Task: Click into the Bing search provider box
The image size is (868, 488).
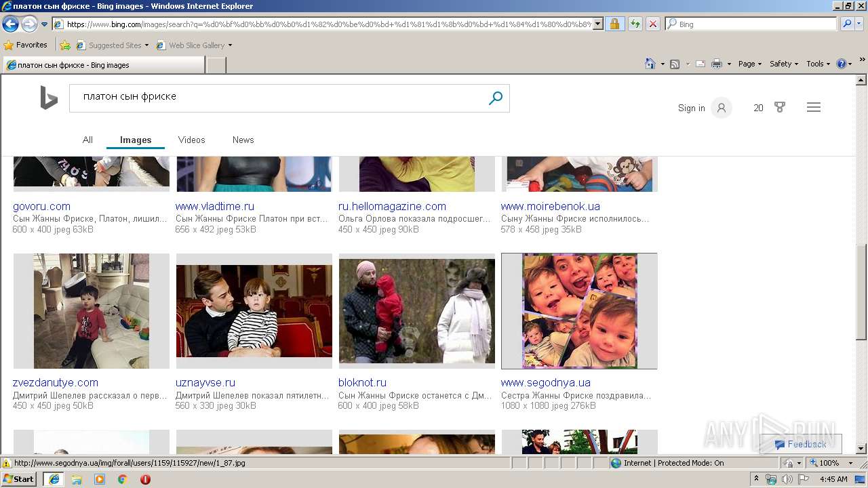Action: pos(751,24)
